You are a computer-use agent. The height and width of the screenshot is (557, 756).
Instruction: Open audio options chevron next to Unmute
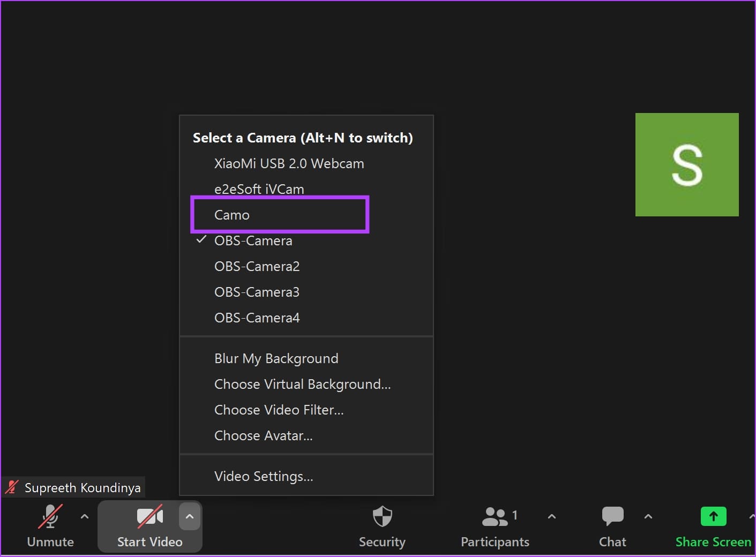pyautogui.click(x=84, y=516)
